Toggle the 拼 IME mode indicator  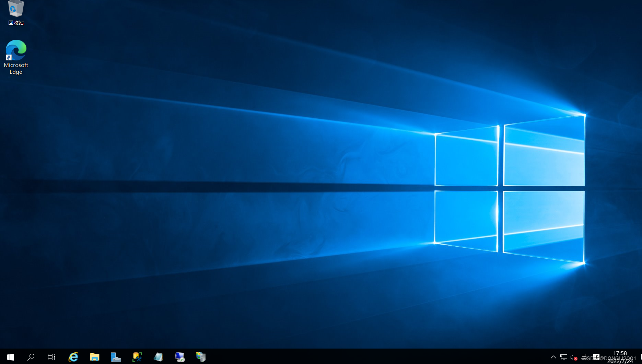click(596, 357)
